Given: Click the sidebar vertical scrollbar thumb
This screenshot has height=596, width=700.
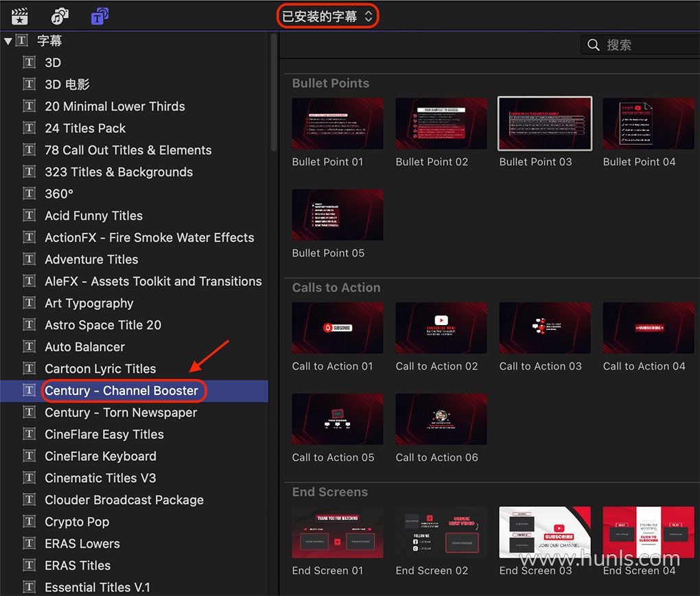Looking at the screenshot, I should [274, 93].
